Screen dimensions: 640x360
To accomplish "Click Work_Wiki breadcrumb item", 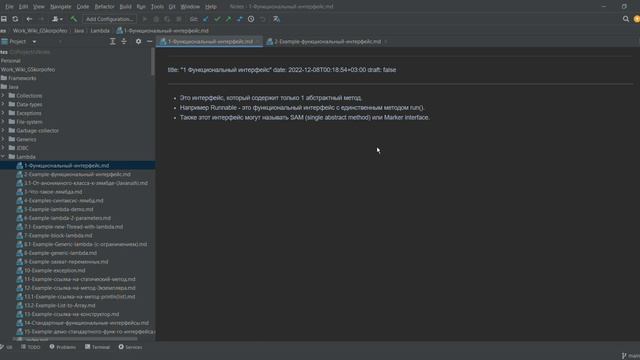I will click(x=40, y=31).
